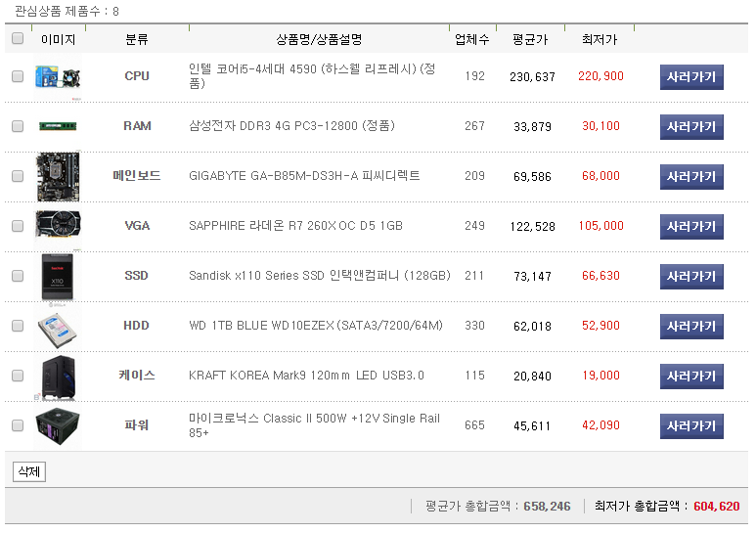
Task: Open the Intel CPU product thumbnail
Action: click(x=58, y=77)
